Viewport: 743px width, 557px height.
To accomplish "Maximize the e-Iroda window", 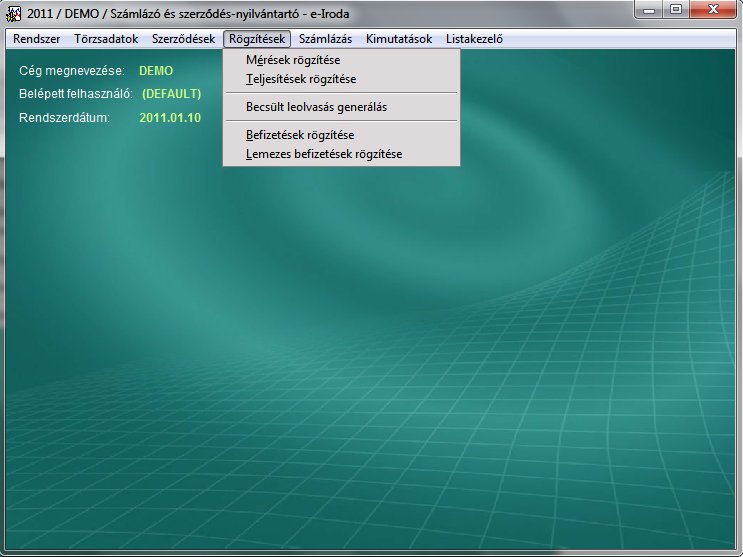I will [675, 11].
